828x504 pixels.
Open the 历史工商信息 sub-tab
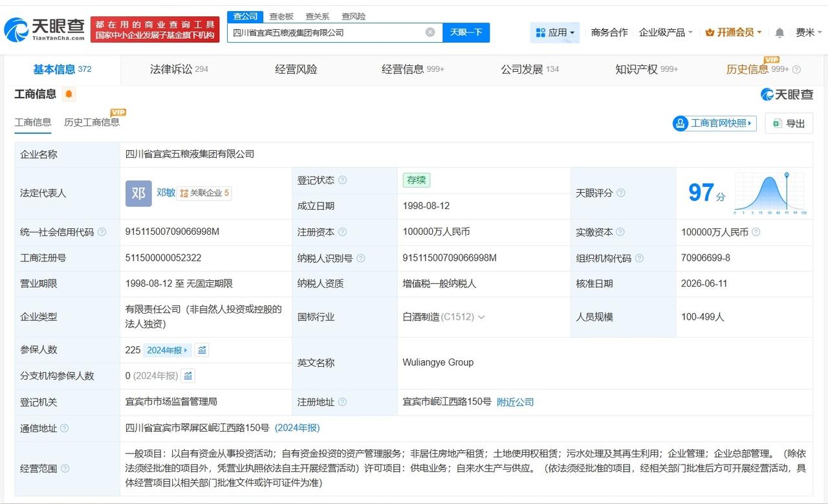[91, 122]
